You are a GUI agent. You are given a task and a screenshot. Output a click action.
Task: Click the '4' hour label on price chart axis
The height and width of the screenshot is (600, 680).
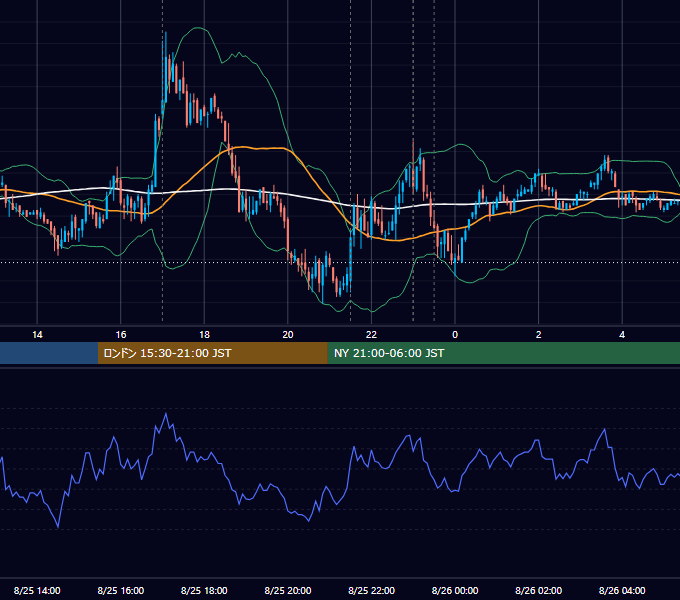pos(622,335)
